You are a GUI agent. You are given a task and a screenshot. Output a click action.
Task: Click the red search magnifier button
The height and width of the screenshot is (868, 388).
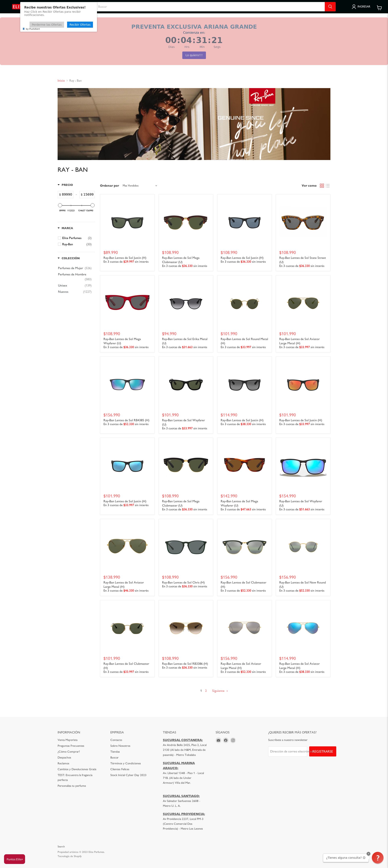(x=330, y=7)
